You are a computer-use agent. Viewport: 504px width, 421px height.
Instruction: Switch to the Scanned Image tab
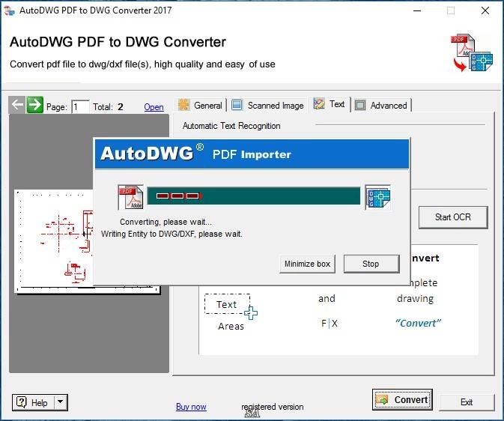(x=268, y=105)
